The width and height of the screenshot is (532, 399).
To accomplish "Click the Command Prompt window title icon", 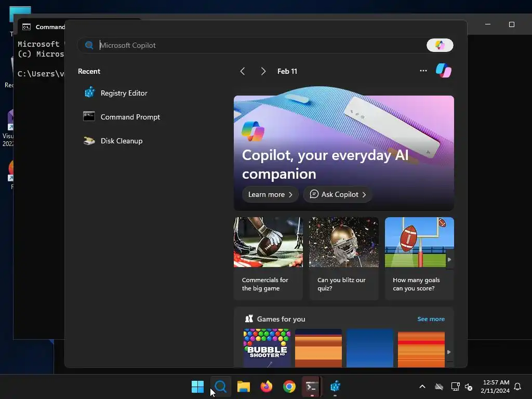I will pyautogui.click(x=26, y=27).
